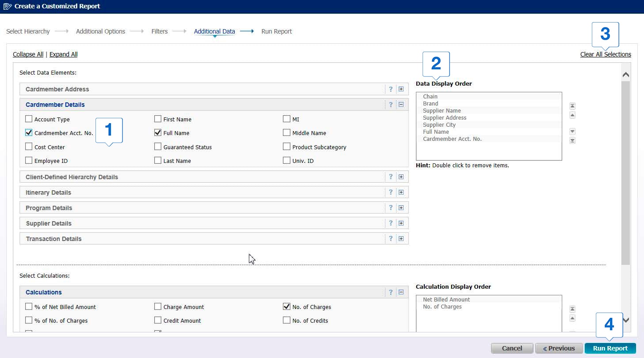This screenshot has width=644, height=358.
Task: Uncheck the Full Name checkbox
Action: (x=158, y=133)
